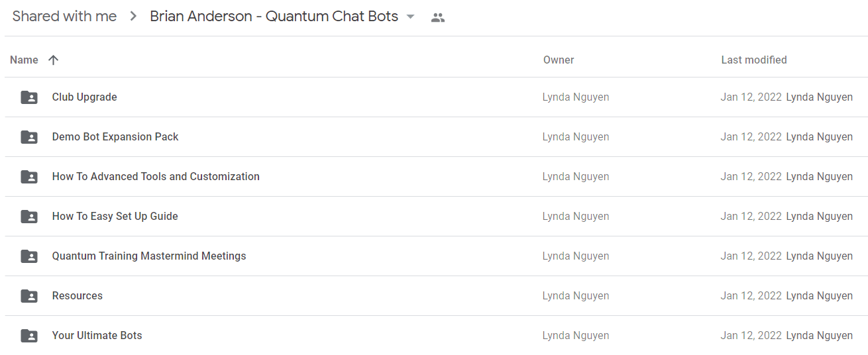Click the Resources shared folder icon
This screenshot has height=355, width=868.
coord(29,296)
